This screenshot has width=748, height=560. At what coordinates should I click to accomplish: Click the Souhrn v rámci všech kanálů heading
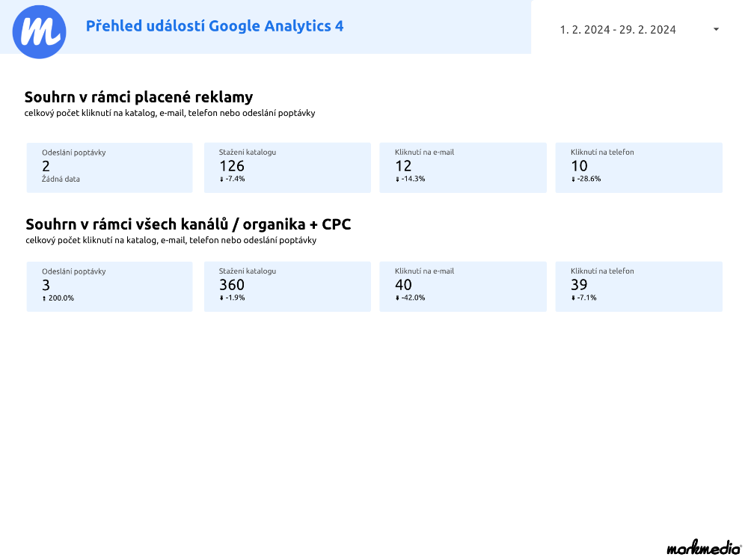point(188,224)
